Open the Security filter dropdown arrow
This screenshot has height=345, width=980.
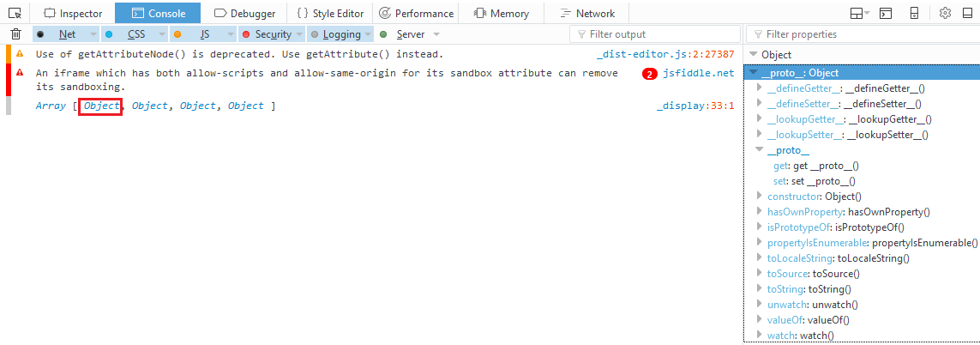(298, 34)
